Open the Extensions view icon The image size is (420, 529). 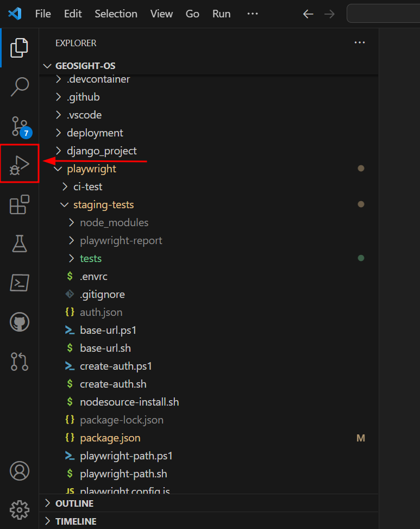[x=20, y=204]
